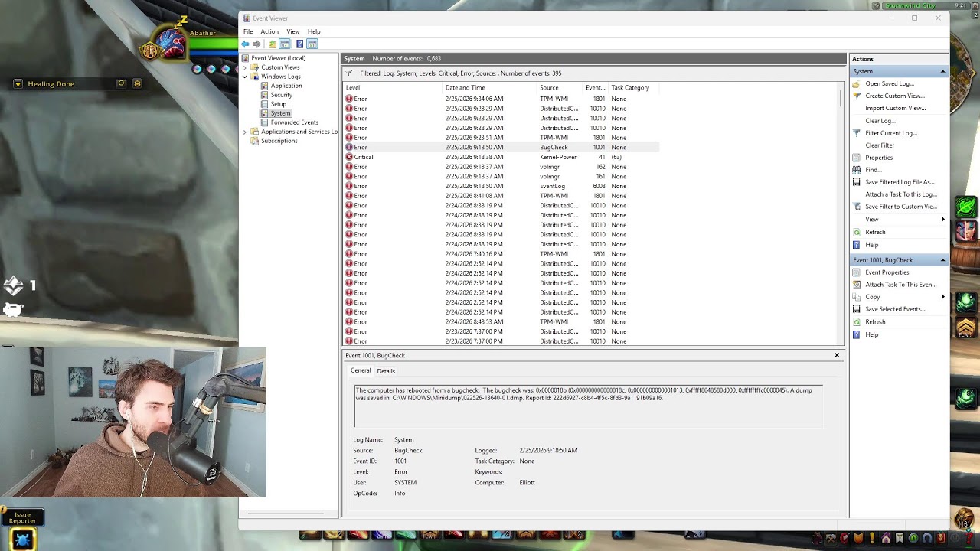Click the Healing Done arrow icon in game

18,84
